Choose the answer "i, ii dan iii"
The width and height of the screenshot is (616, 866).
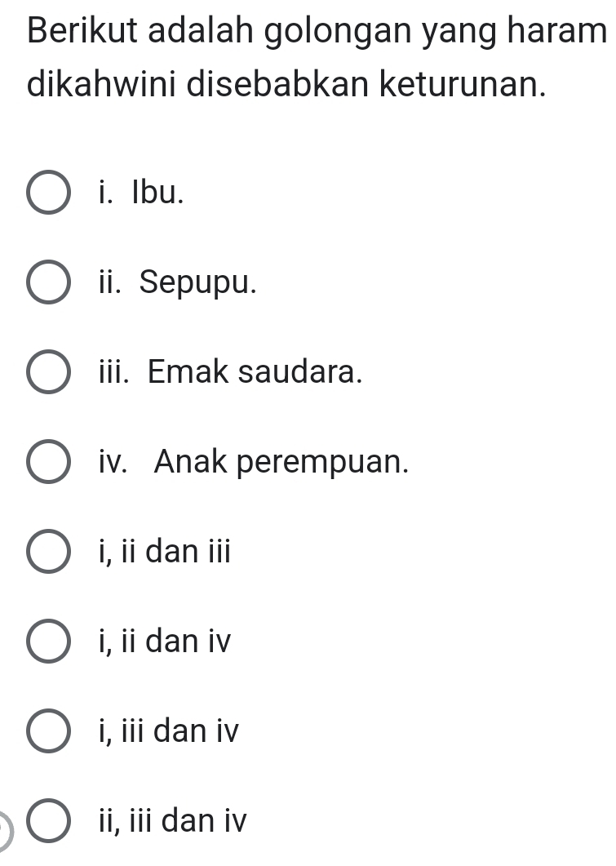click(x=49, y=552)
